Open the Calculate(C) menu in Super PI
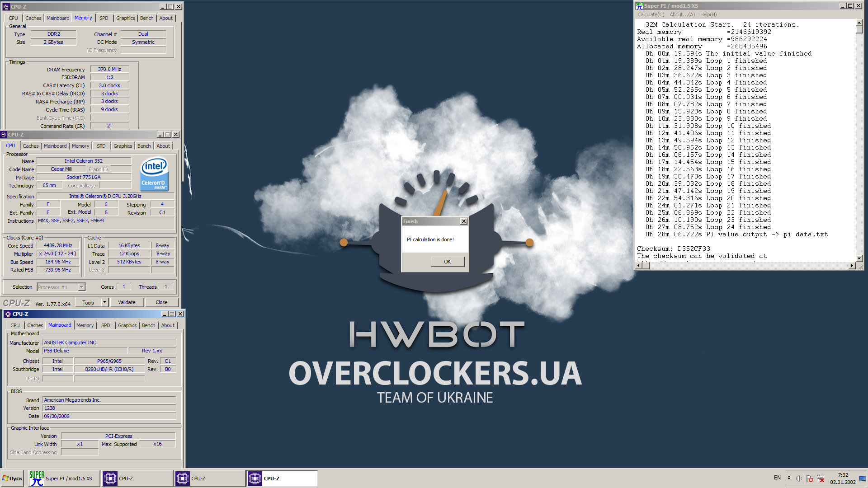The width and height of the screenshot is (868, 488). [651, 14]
